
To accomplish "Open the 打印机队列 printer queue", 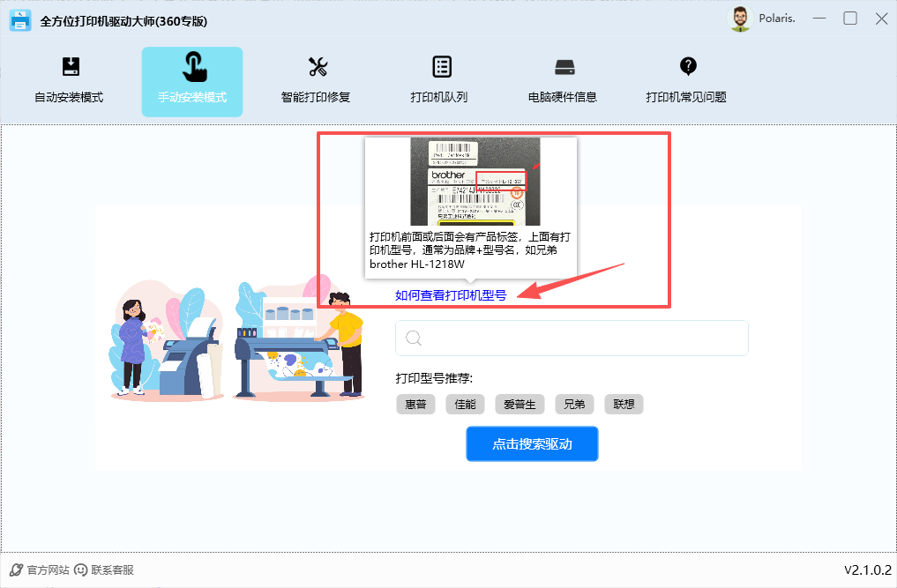I will (440, 81).
